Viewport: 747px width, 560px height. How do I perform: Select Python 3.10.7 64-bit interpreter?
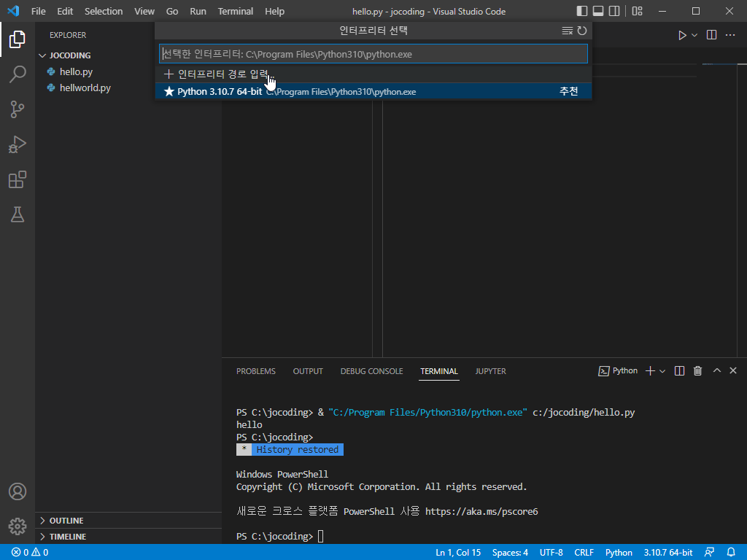click(373, 91)
